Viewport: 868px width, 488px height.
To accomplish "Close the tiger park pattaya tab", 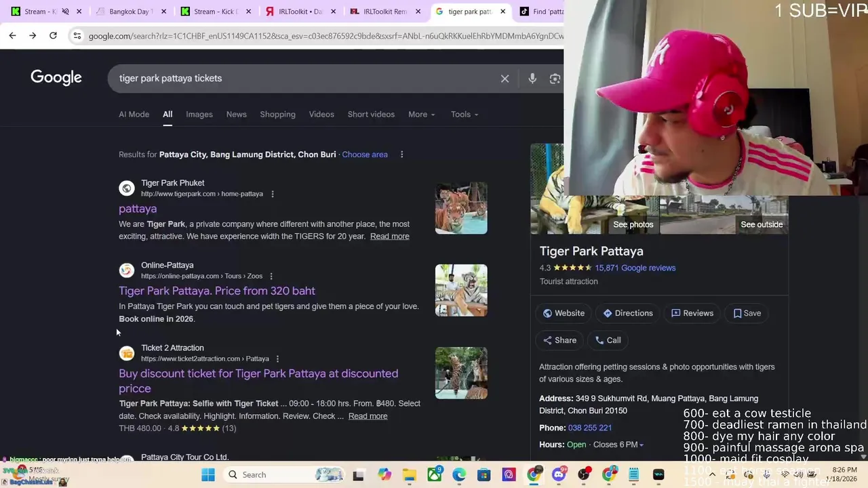I will pyautogui.click(x=503, y=12).
